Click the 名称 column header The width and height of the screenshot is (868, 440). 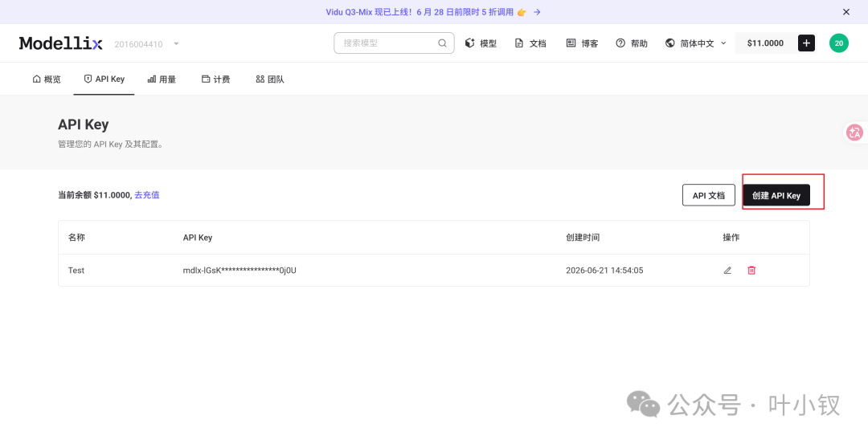coord(76,237)
